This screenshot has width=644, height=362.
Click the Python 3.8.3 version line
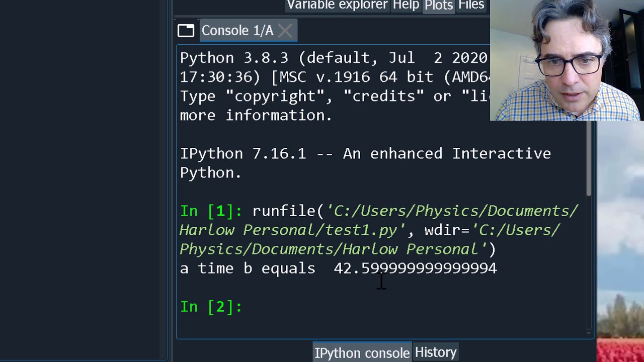pyautogui.click(x=332, y=58)
